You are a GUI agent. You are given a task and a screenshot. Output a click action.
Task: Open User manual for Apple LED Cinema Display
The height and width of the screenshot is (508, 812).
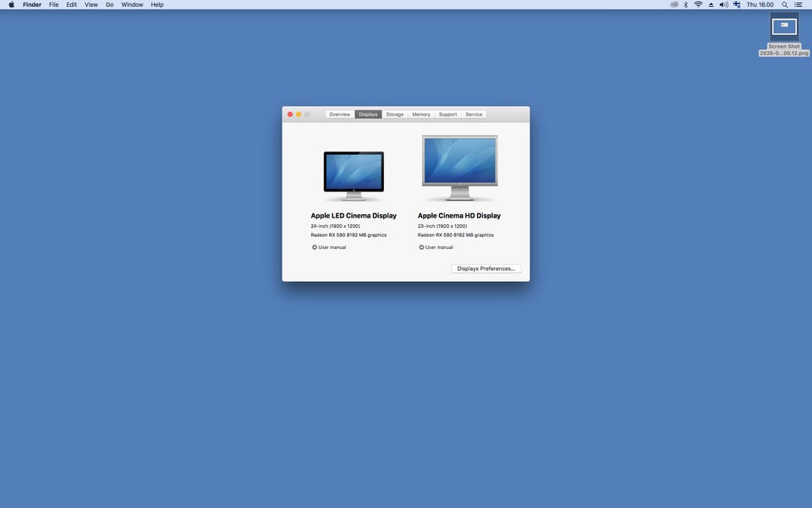[x=329, y=247]
